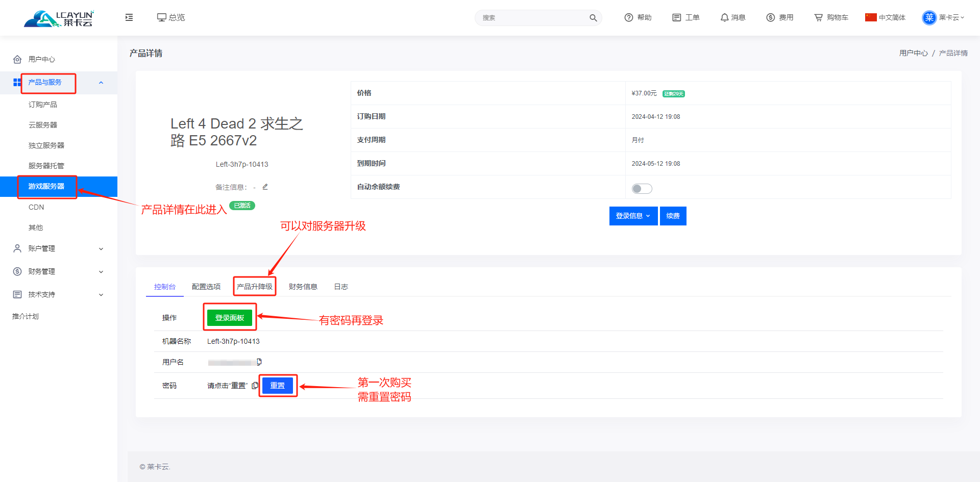The height and width of the screenshot is (482, 980).
Task: Expand the 账户管理 menu chevron
Action: point(101,249)
